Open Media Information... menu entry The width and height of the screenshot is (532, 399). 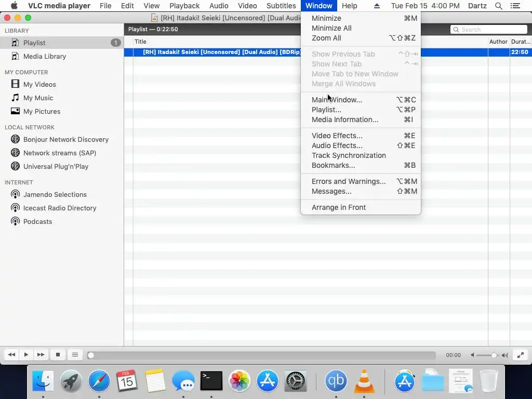point(361,119)
